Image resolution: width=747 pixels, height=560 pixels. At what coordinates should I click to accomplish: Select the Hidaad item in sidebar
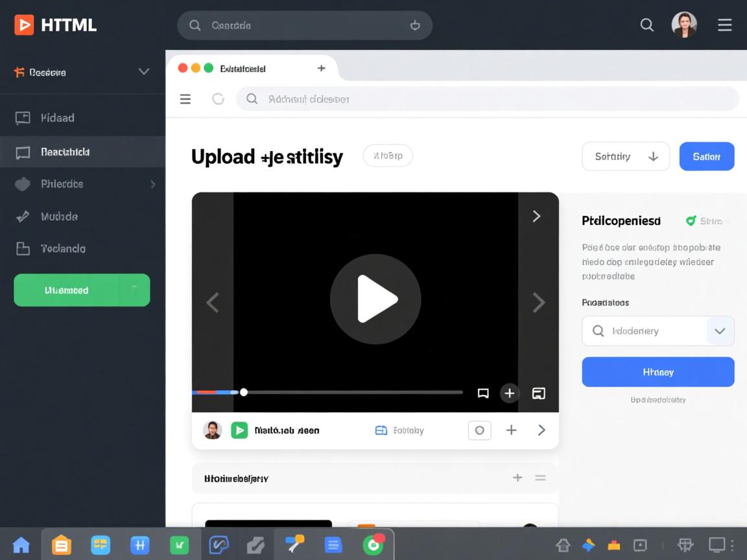click(57, 118)
